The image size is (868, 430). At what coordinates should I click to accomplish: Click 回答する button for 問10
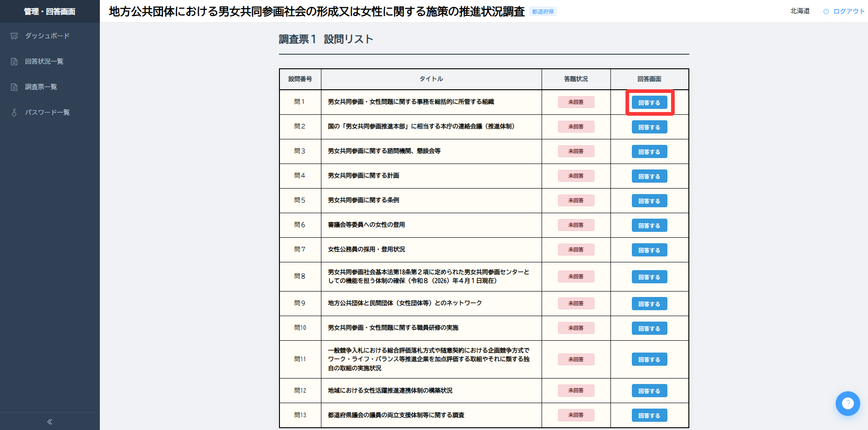649,328
